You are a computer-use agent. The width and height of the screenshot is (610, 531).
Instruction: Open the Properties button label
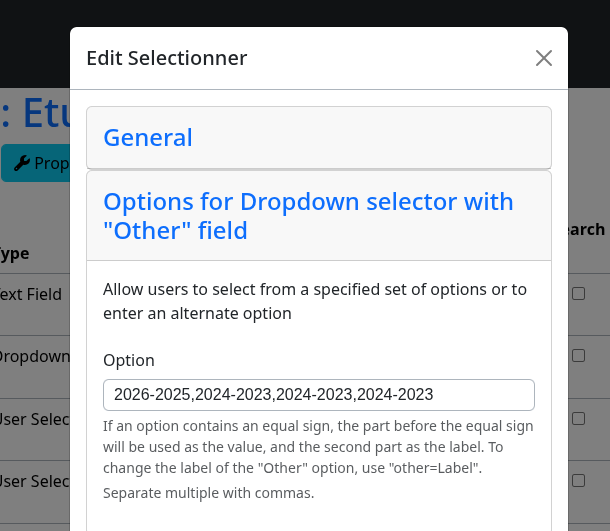pos(52,164)
